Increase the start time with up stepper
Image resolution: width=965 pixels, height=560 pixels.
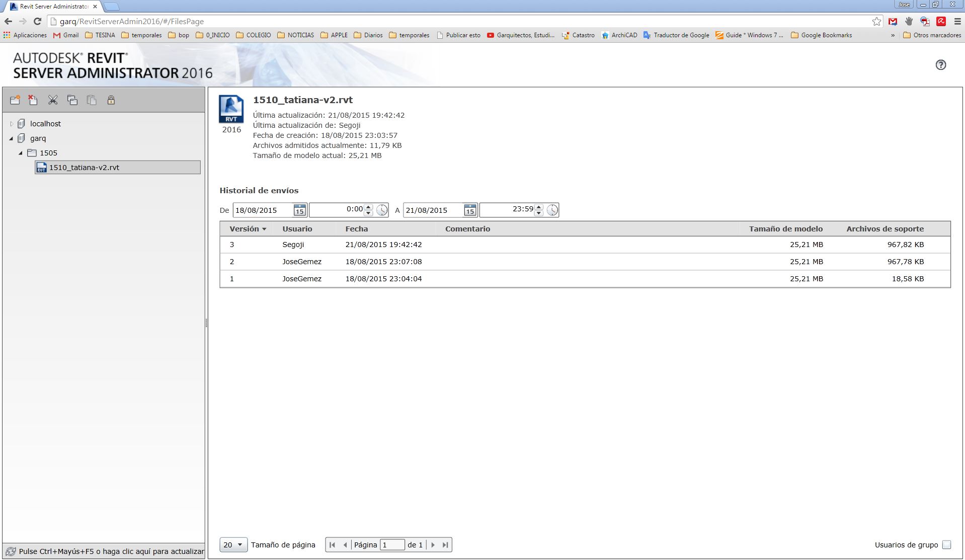[x=368, y=207]
